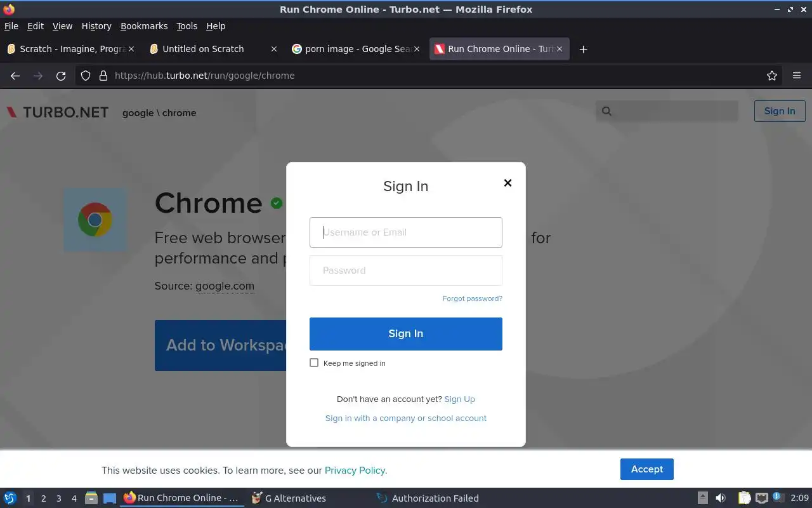Open the Firefox hamburger menu

(x=797, y=76)
